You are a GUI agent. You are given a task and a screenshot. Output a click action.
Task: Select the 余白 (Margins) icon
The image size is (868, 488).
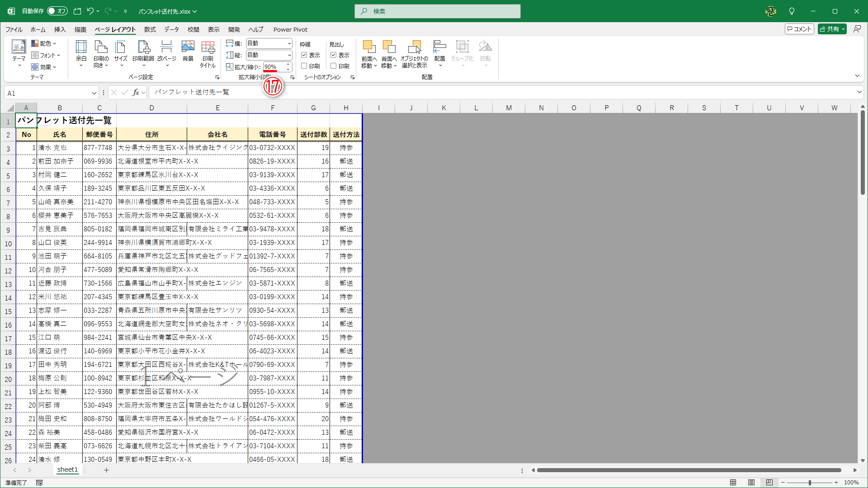81,52
